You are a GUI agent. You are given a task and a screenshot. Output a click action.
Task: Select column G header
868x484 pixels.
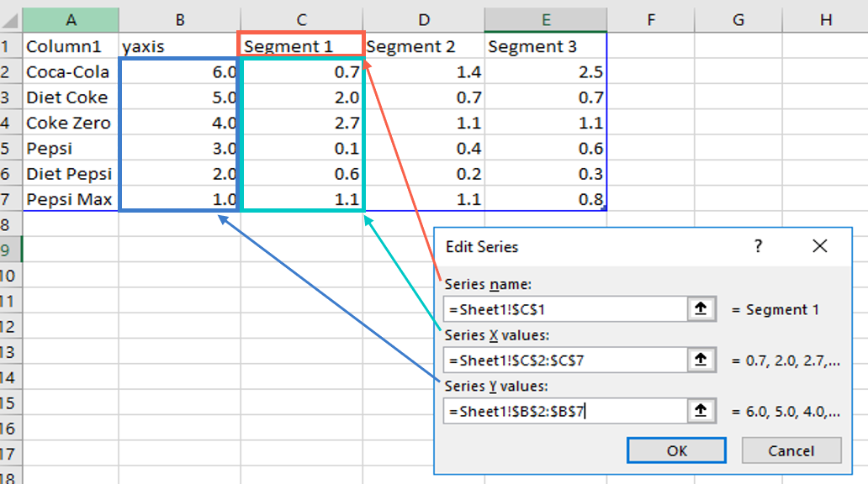click(738, 20)
